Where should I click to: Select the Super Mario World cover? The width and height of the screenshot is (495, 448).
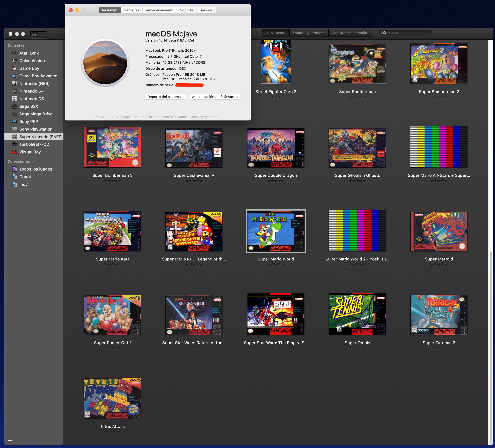[276, 231]
